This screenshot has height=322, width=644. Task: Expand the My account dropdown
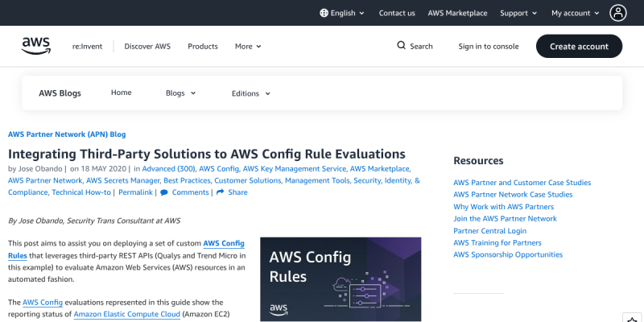[x=576, y=13]
